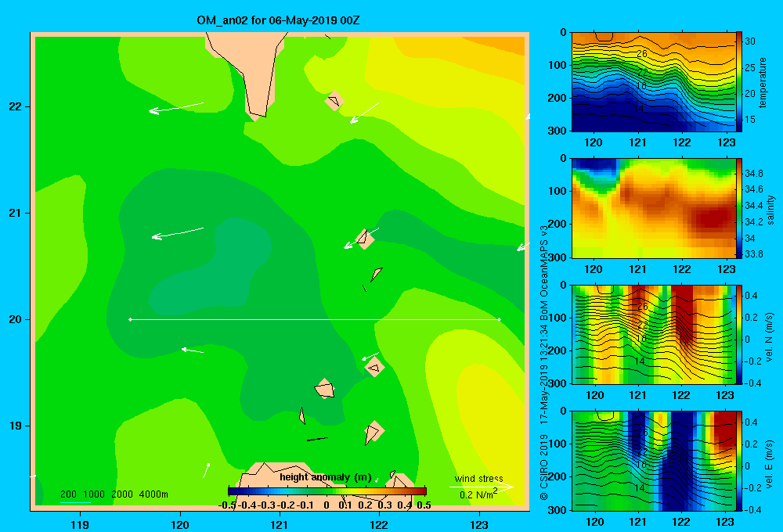Select the wind stress reference arrow in legend
This screenshot has width=783, height=532.
(481, 487)
